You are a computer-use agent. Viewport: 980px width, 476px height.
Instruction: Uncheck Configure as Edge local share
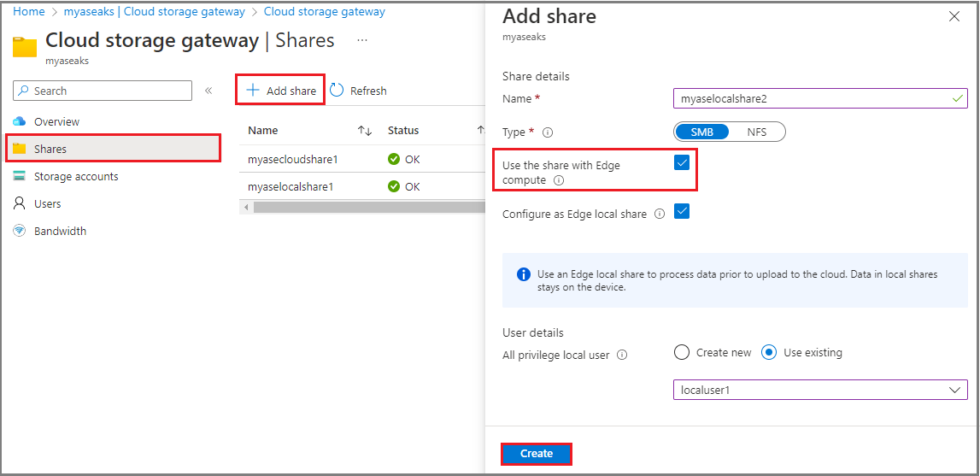point(682,211)
